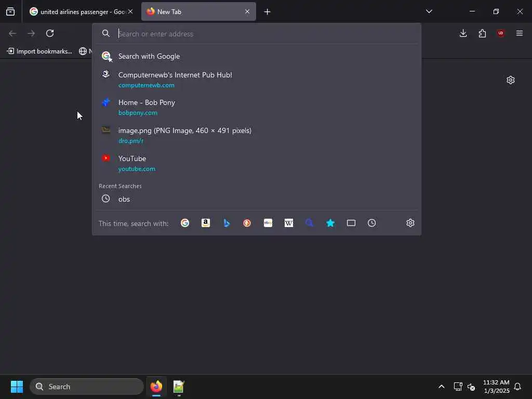
Task: Open Firefox View in the tab bar
Action: 10,11
